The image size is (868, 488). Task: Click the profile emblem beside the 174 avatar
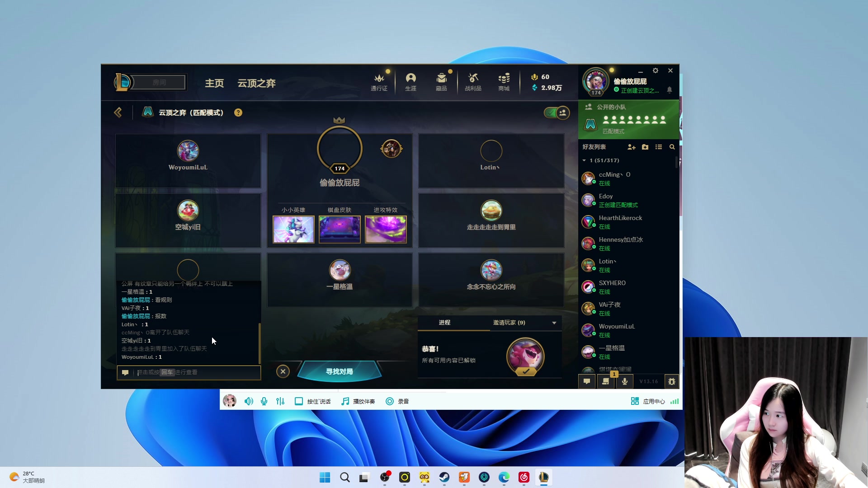tap(392, 148)
